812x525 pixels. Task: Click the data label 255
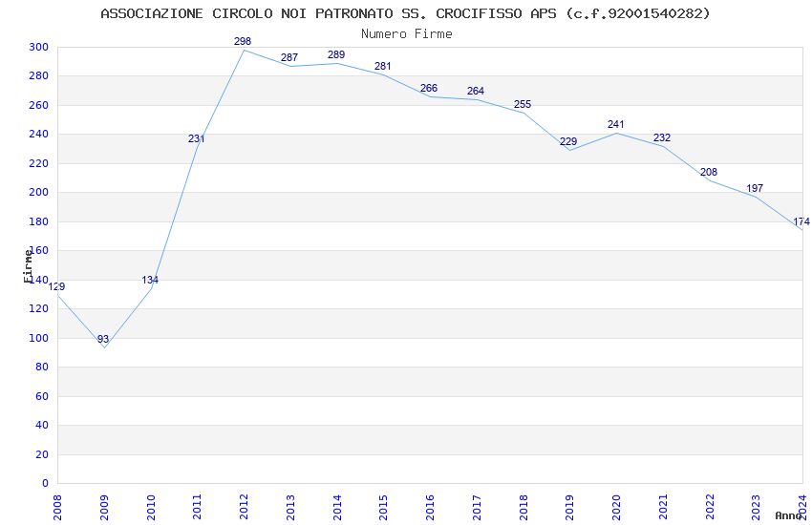(522, 104)
